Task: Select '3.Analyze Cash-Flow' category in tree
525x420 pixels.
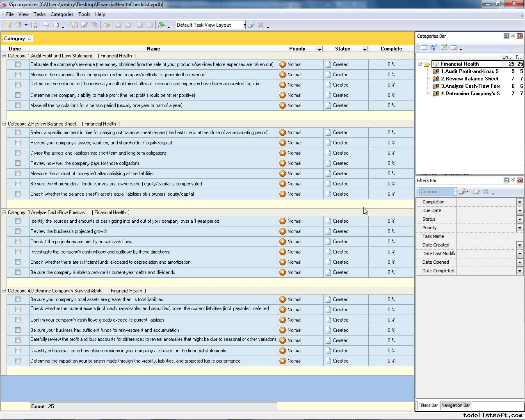Action: pyautogui.click(x=470, y=86)
